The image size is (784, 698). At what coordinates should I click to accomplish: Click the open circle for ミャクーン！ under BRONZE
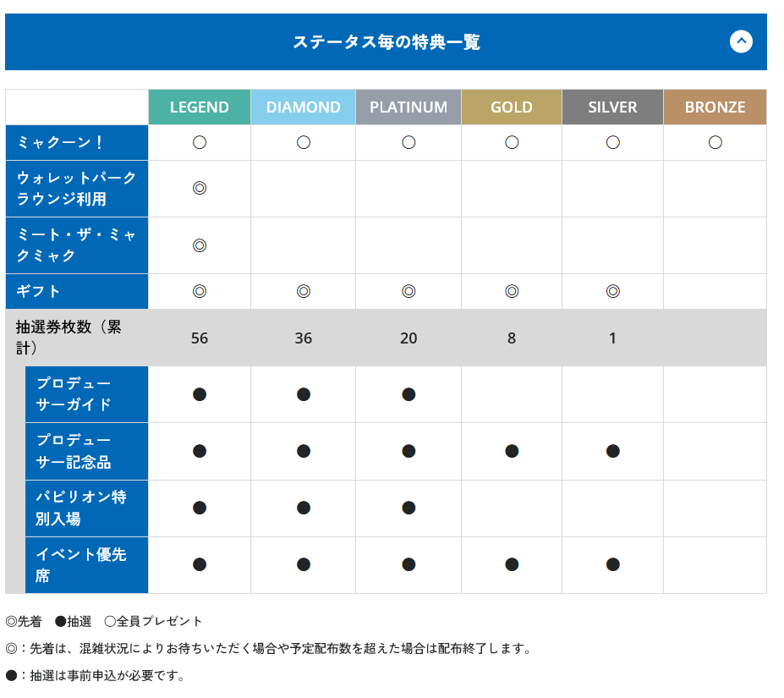click(715, 143)
